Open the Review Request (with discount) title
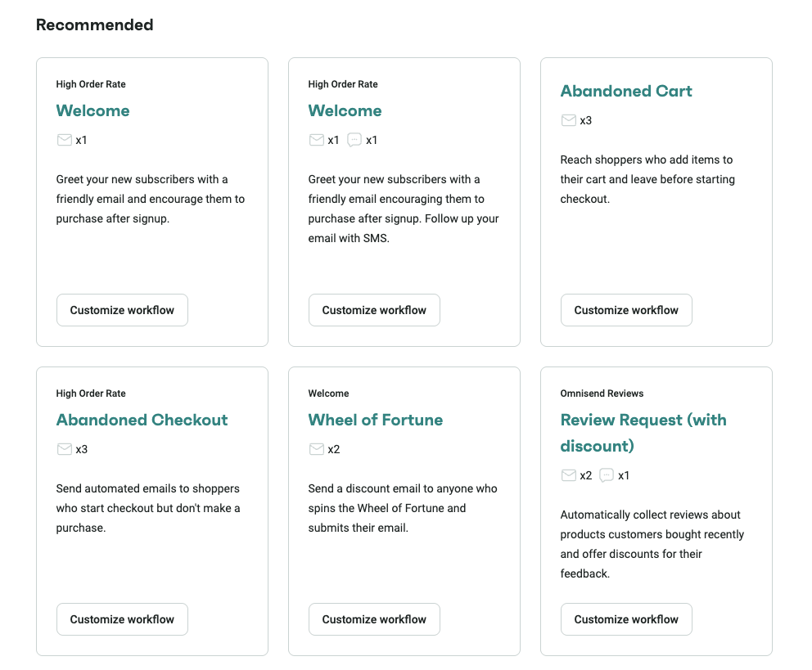This screenshot has width=812, height=670. [643, 433]
